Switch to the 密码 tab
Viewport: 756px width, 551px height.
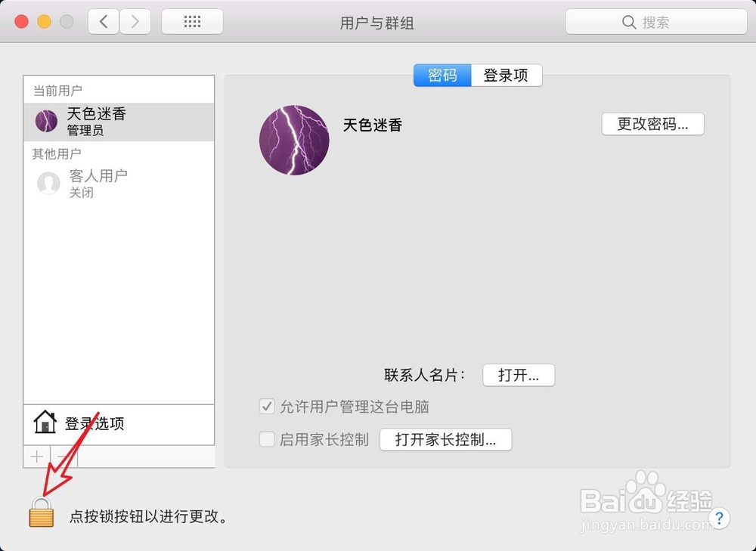click(x=442, y=75)
